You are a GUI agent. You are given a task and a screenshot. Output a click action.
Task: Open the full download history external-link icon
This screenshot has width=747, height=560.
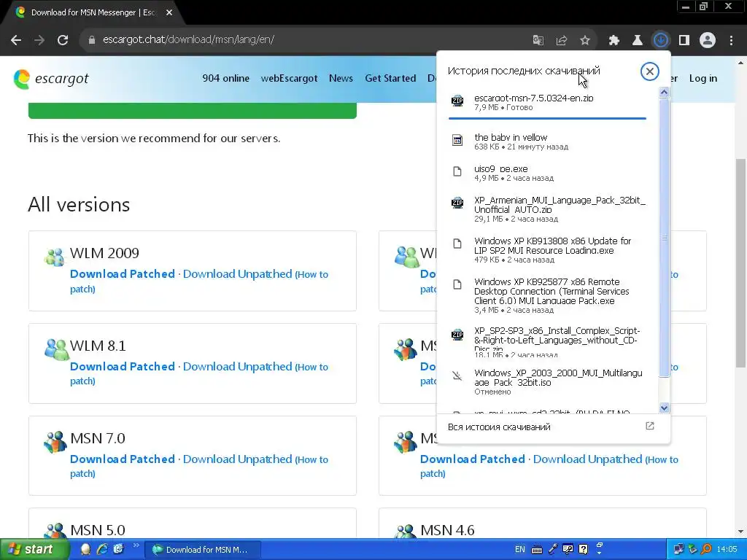pos(650,426)
